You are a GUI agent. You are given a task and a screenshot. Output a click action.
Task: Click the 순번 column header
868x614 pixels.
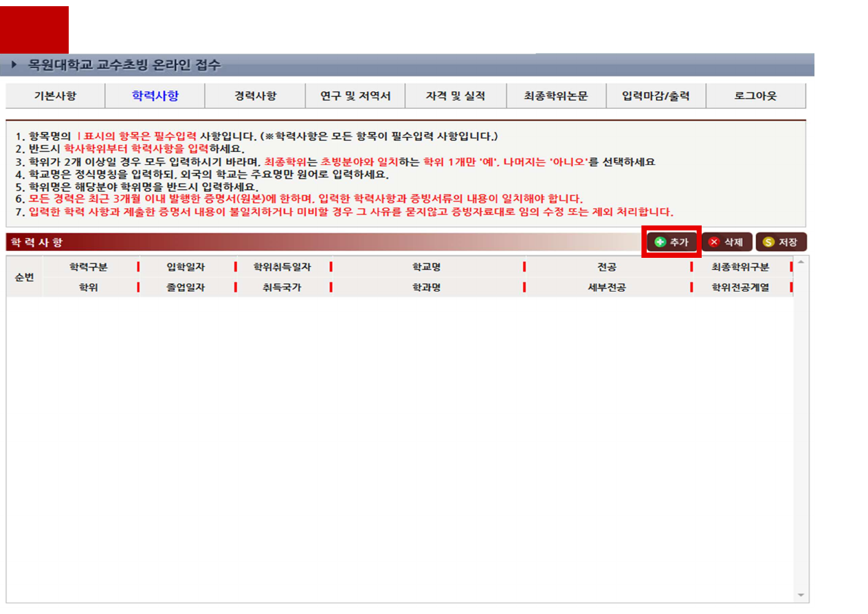[24, 277]
